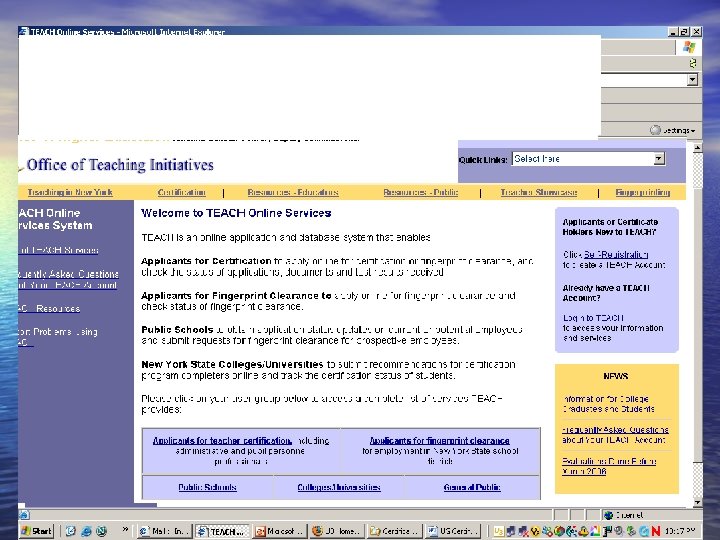Switch to the TEACH taskbar button
This screenshot has width=720, height=540.
(222, 531)
